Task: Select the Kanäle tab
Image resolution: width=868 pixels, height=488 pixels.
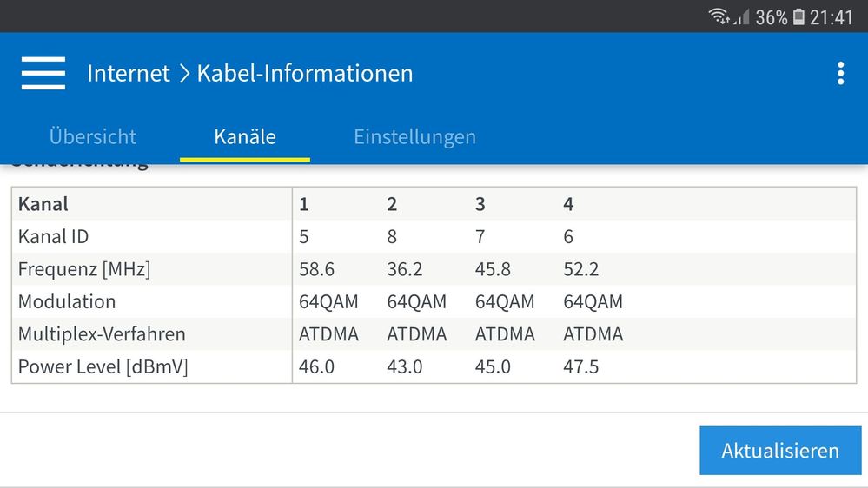Action: [245, 136]
